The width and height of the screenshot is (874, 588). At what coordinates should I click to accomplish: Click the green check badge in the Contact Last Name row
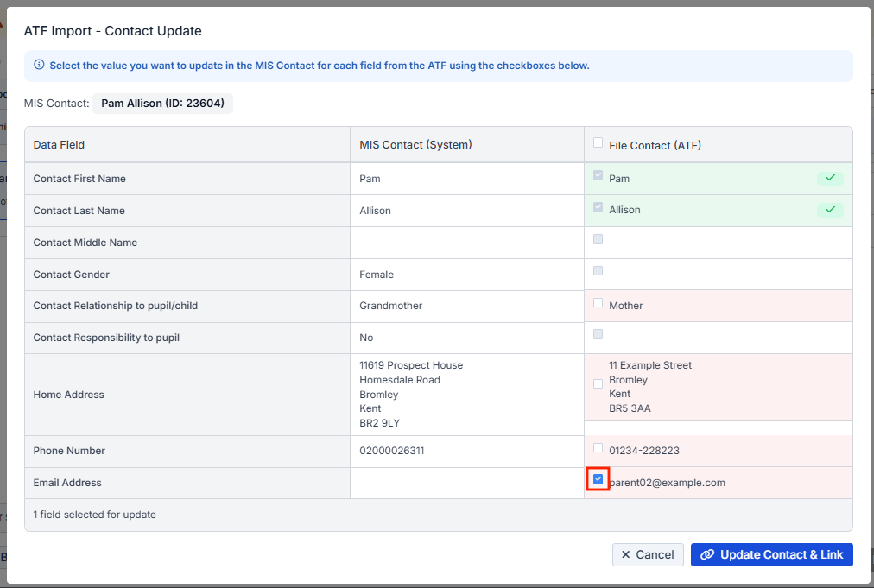(x=830, y=210)
